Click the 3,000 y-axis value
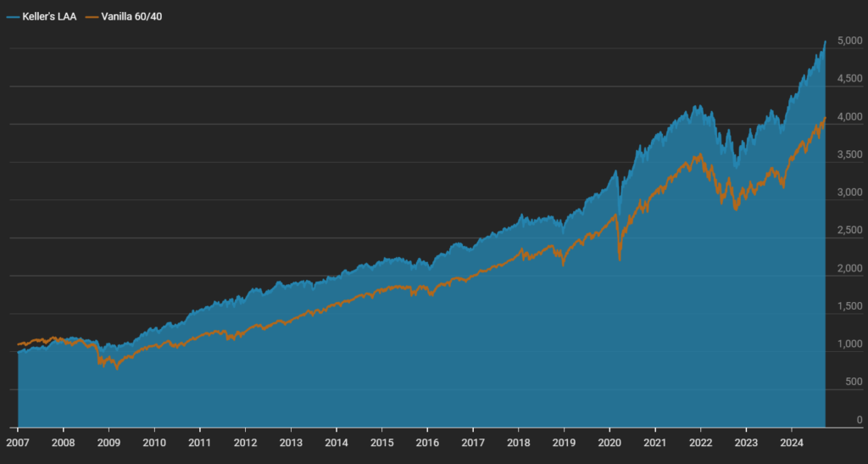 click(849, 193)
